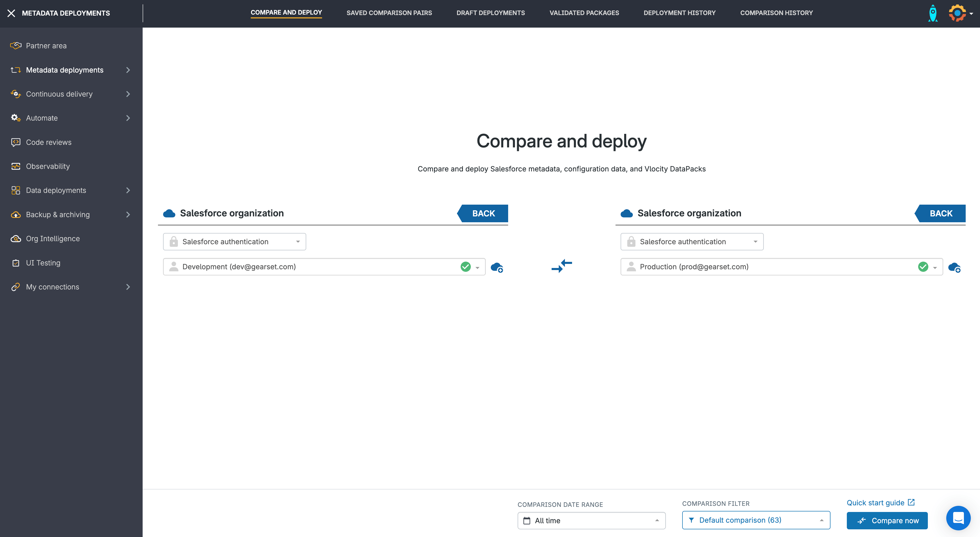Switch to the Saved Comparison Pairs tab
Viewport: 980px width, 537px height.
pyautogui.click(x=389, y=13)
